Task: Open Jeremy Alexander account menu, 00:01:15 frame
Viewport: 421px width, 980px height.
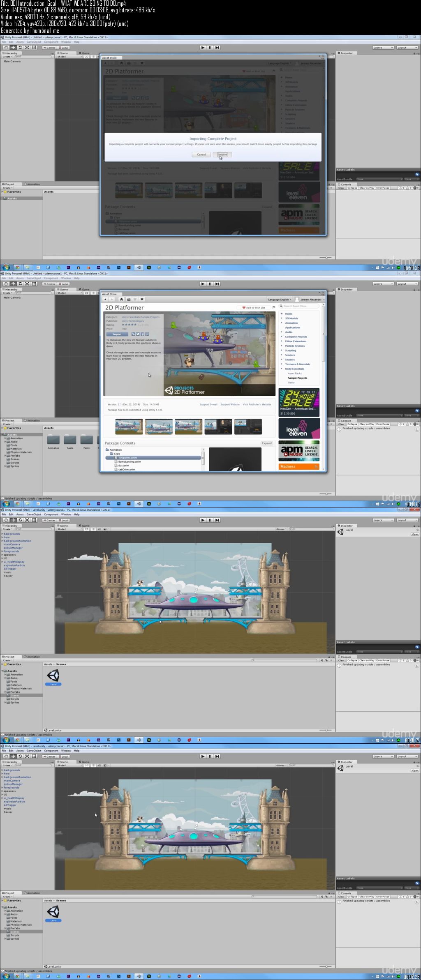Action: (310, 300)
